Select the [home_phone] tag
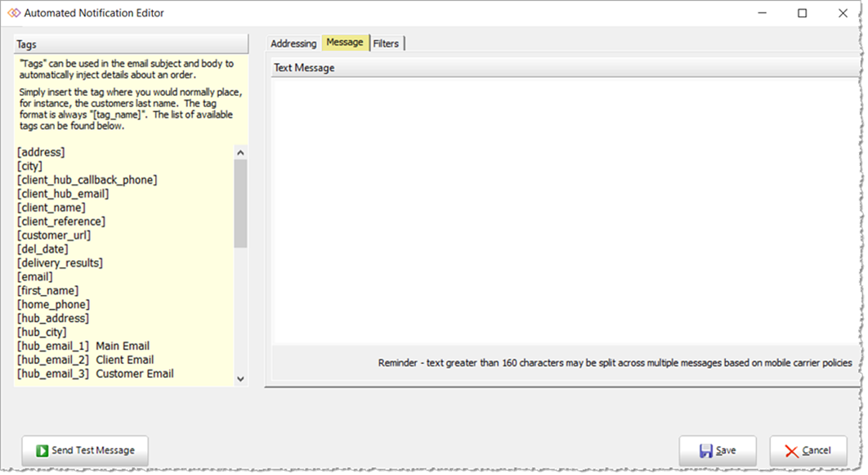868x475 pixels. 53,304
